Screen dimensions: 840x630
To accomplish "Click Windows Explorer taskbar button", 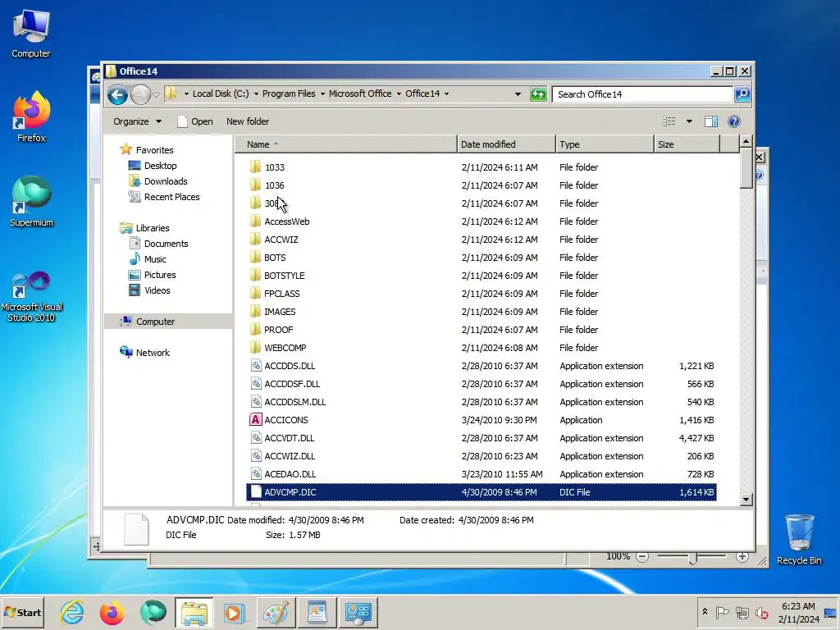I will tap(194, 612).
